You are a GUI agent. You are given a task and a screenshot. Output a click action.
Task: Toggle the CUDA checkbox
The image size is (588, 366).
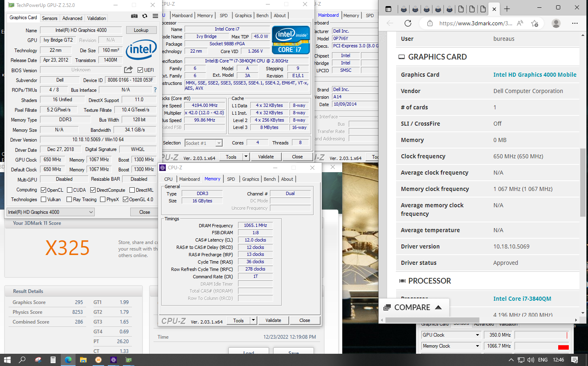coord(70,190)
